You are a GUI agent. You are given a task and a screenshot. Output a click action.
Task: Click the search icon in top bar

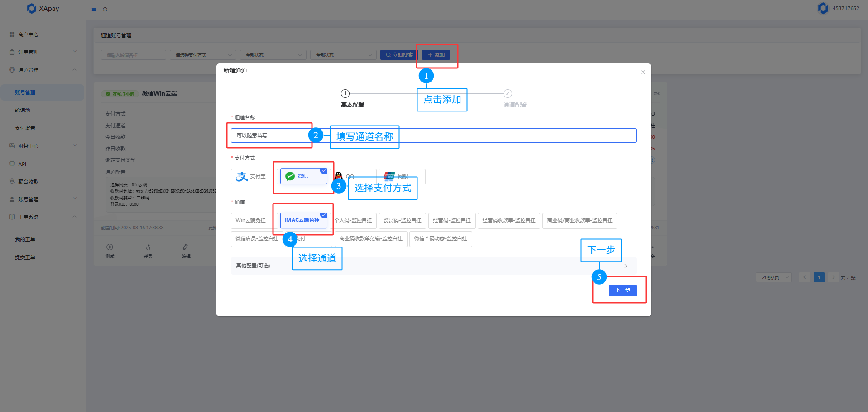pos(105,9)
